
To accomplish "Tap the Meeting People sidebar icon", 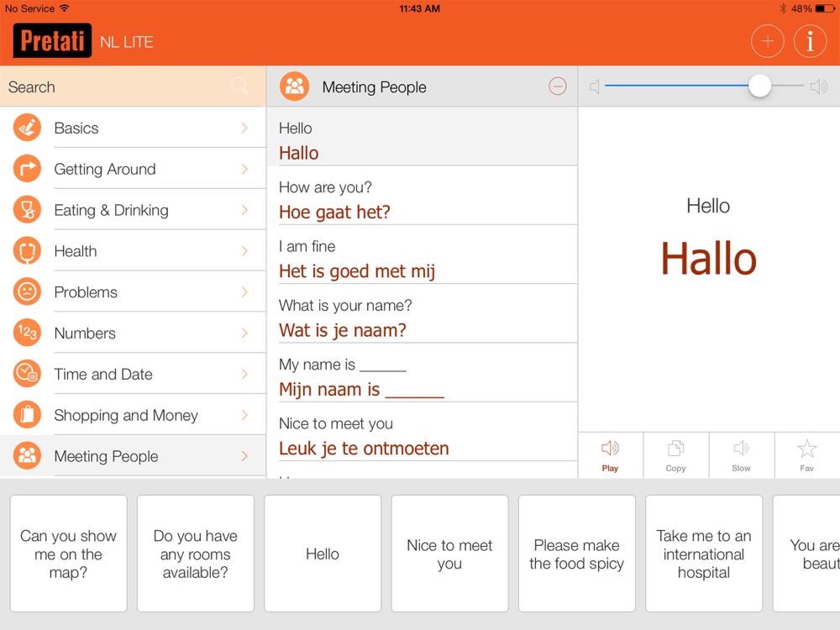I will (27, 455).
